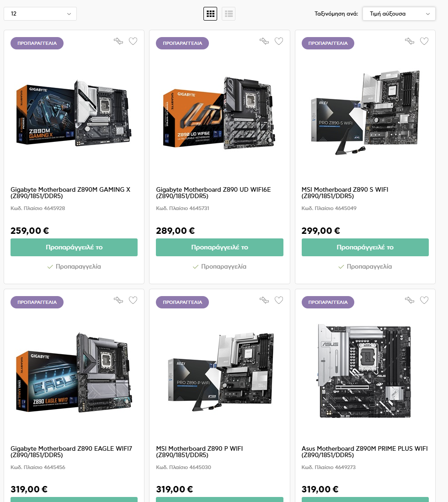Pre-order the Gigabyte Z890M GAMING X
The height and width of the screenshot is (502, 448).
click(x=74, y=247)
